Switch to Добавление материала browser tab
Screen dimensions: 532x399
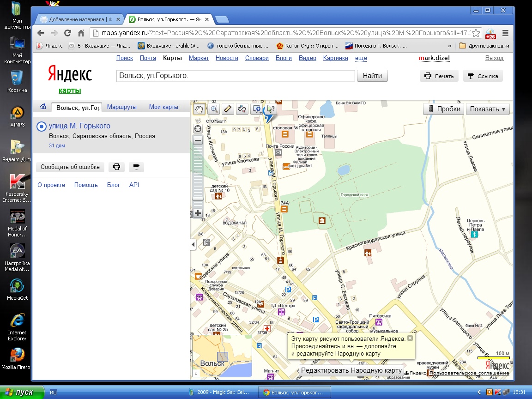(80, 19)
